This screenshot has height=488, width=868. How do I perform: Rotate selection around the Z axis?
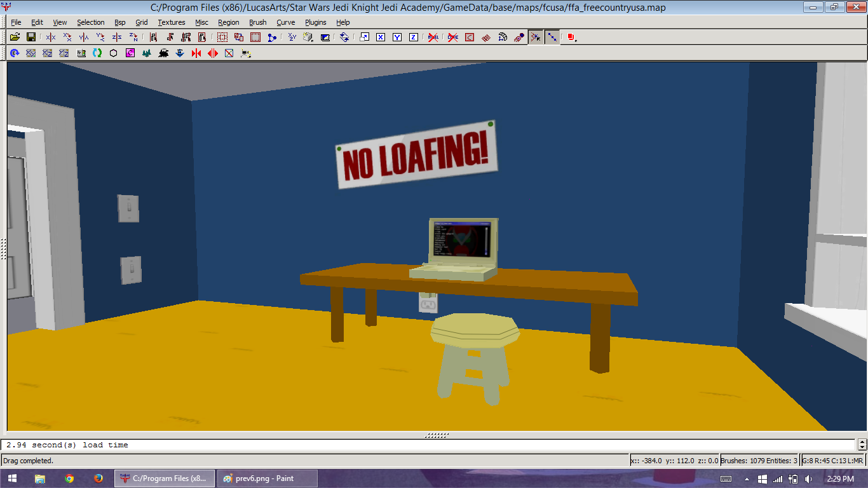(x=133, y=37)
